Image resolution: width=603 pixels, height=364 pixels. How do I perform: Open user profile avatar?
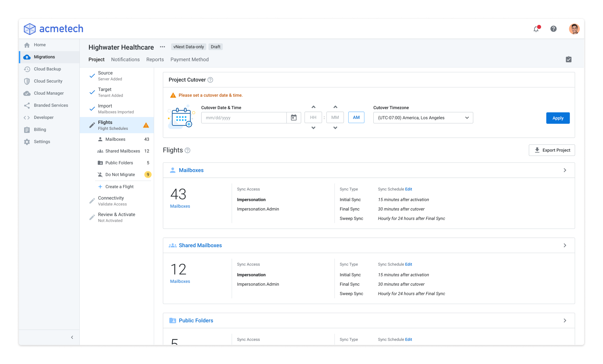pyautogui.click(x=574, y=29)
